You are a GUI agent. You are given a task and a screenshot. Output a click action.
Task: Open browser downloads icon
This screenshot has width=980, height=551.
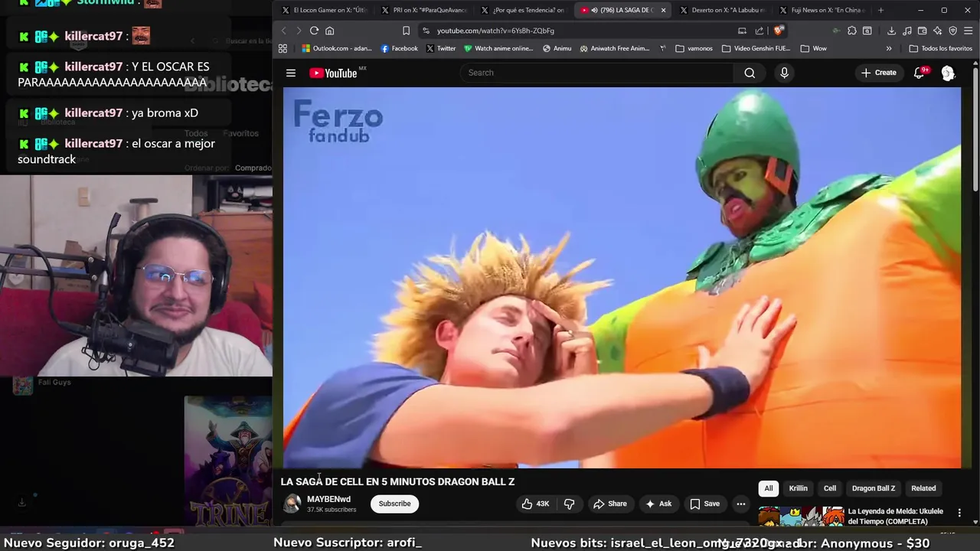click(x=891, y=31)
